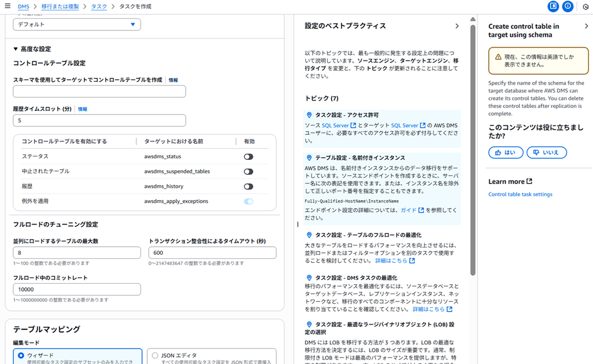Click the scrollbar up arrow in best practices panel
Screen dimensions: 593x364
click(473, 19)
